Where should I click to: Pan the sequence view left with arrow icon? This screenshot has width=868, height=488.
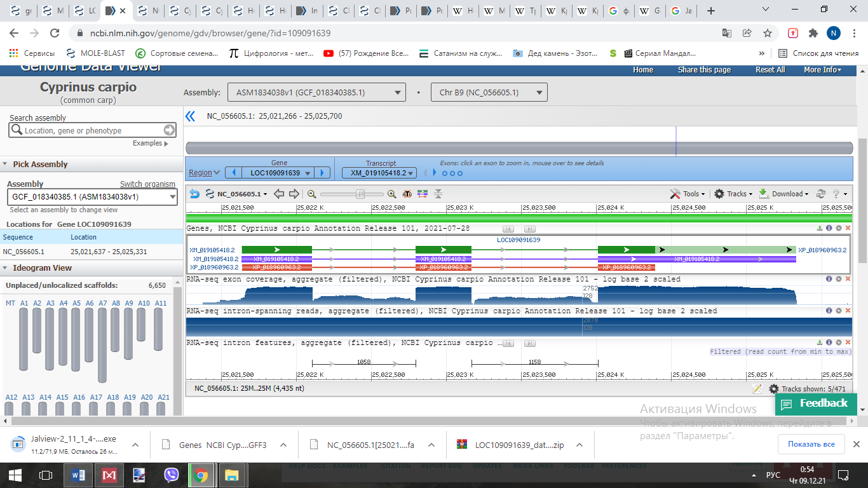tap(278, 194)
